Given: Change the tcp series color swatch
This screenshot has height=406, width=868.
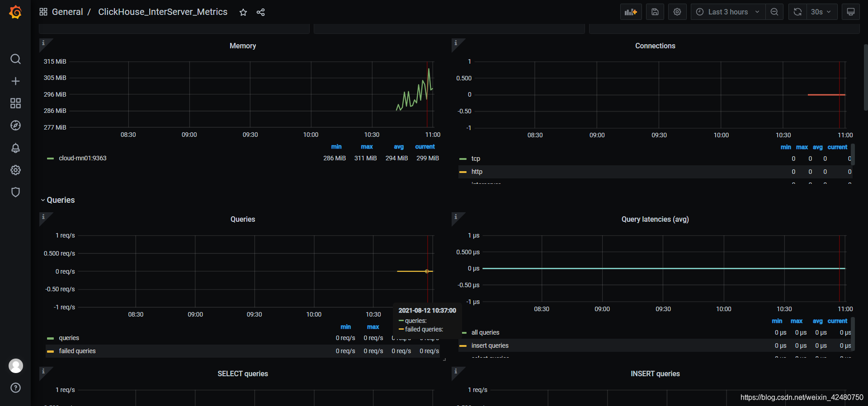Looking at the screenshot, I should tap(463, 159).
